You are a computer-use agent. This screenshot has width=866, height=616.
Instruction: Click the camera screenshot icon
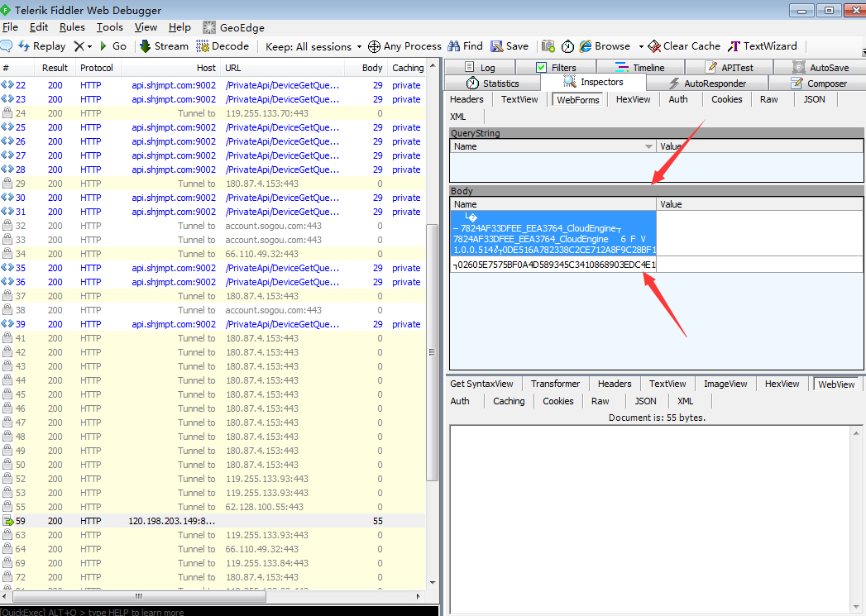(x=548, y=46)
